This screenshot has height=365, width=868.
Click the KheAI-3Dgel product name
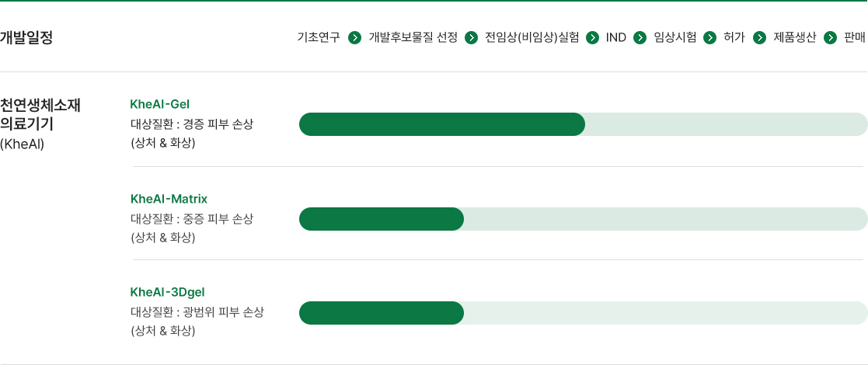pyautogui.click(x=168, y=292)
